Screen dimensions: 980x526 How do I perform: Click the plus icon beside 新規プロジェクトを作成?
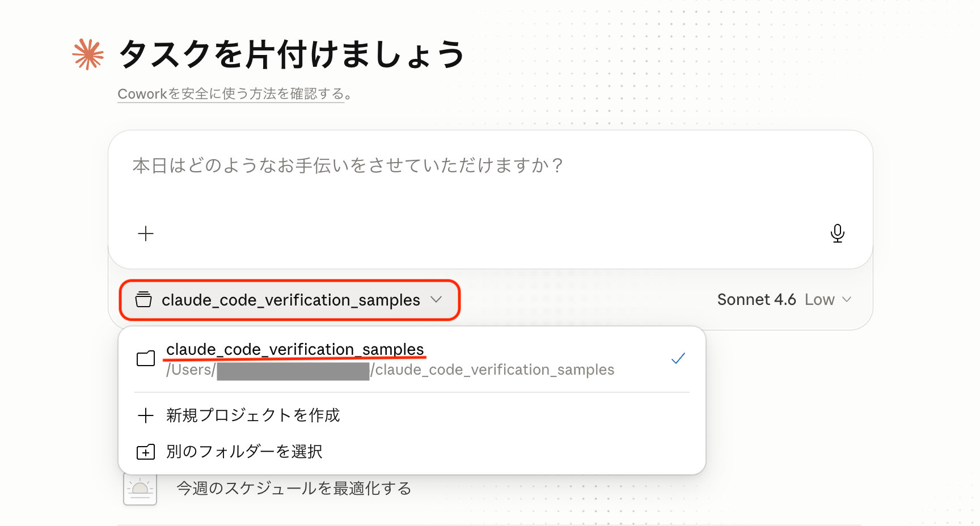146,415
